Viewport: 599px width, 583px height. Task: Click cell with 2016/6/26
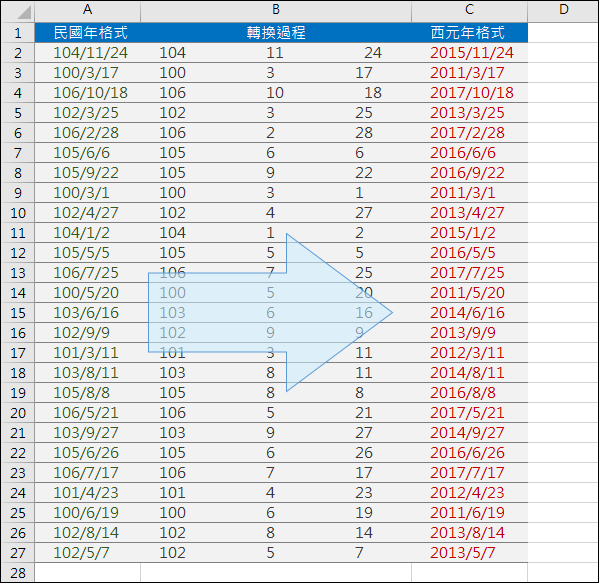pyautogui.click(x=469, y=453)
